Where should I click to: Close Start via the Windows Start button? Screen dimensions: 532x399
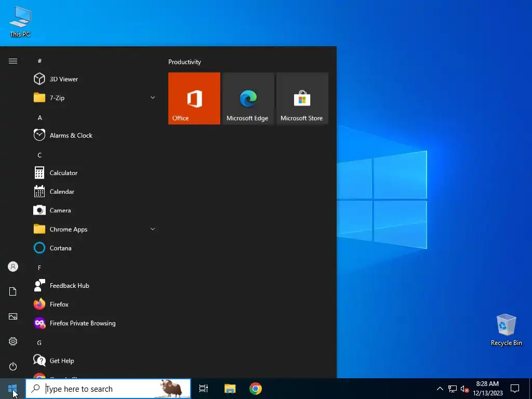[x=12, y=389]
